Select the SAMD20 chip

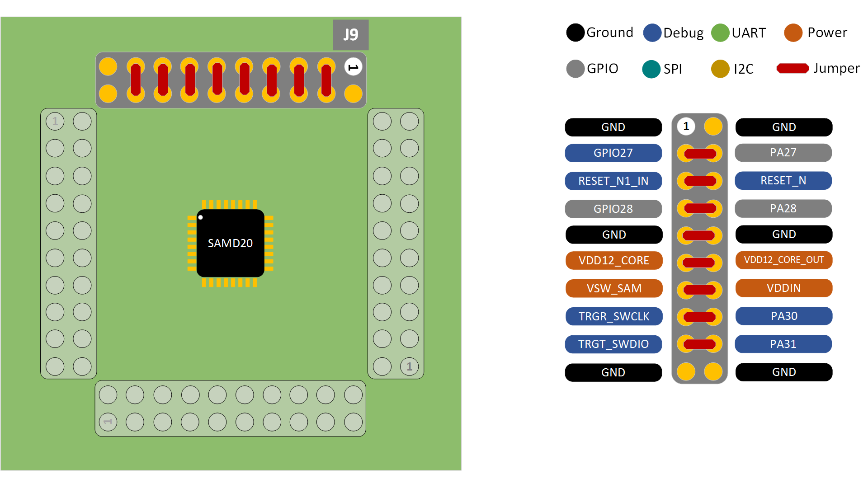pos(230,243)
